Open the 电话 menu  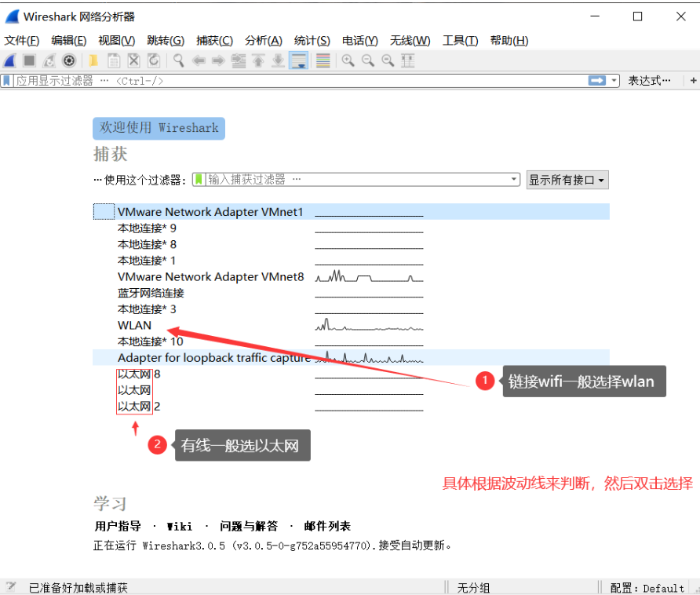tap(360, 41)
